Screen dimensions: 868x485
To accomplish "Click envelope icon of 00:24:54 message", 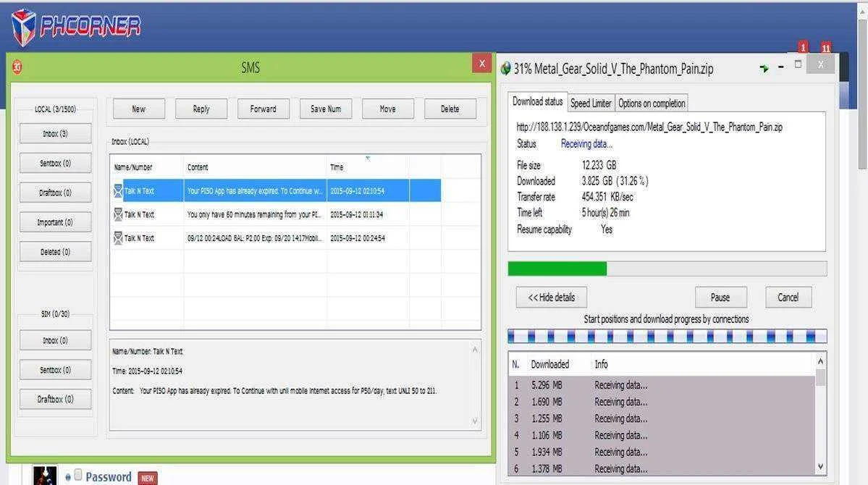I will 118,238.
